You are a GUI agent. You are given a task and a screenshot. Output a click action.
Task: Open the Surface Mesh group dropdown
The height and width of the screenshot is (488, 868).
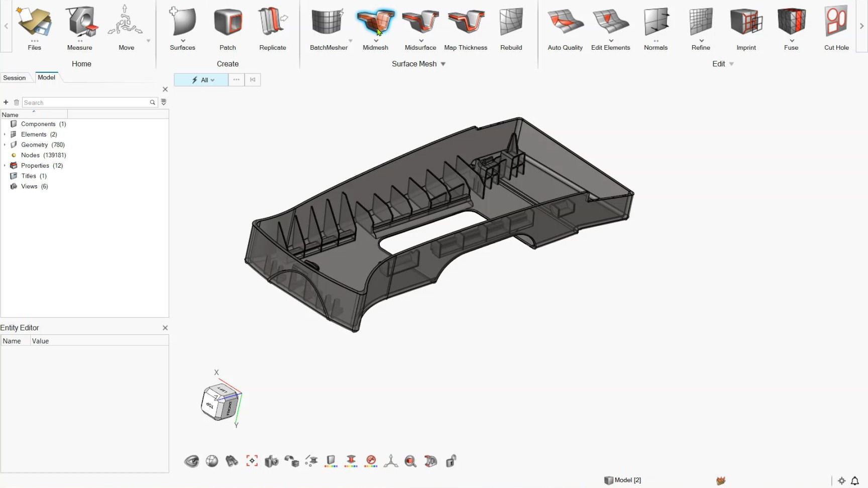coord(443,64)
